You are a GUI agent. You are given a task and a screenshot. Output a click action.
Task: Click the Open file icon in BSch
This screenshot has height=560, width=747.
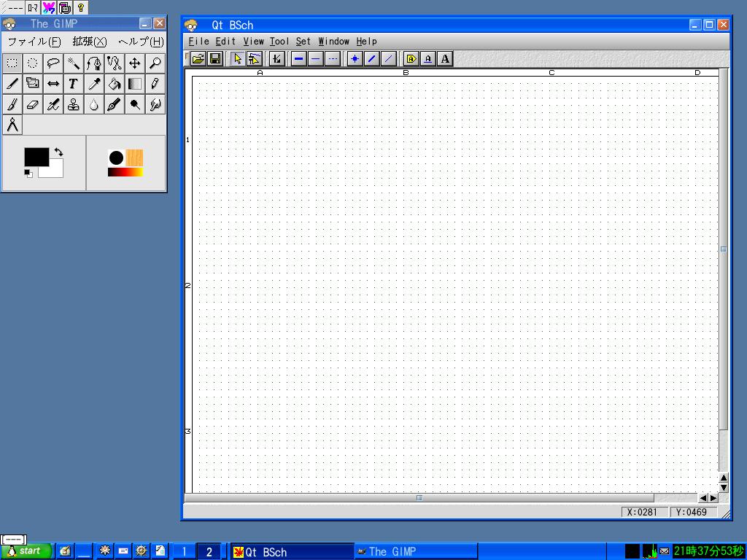198,58
